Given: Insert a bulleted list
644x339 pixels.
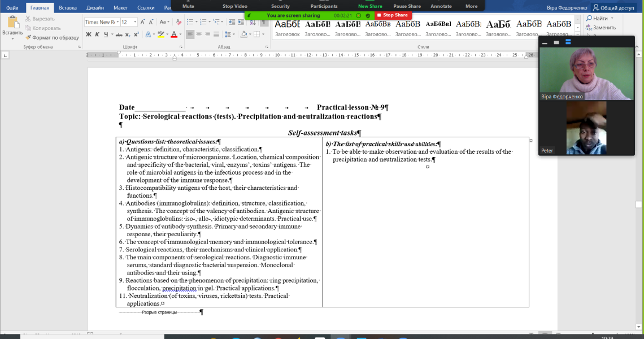Looking at the screenshot, I should (x=190, y=22).
